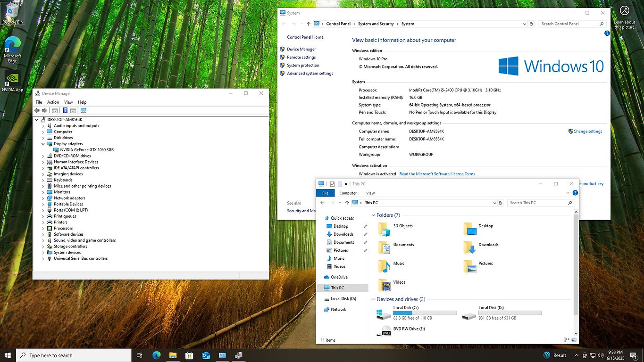Select Network in navigation pane
The height and width of the screenshot is (362, 644).
tap(338, 309)
